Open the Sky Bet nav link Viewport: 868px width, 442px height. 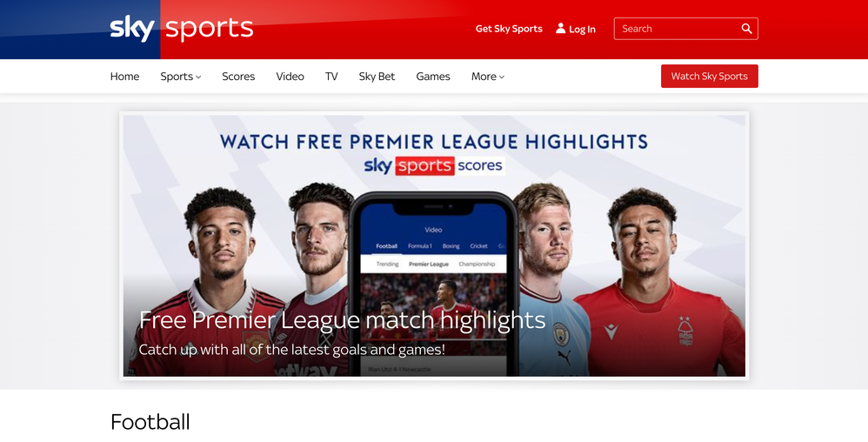pos(377,77)
